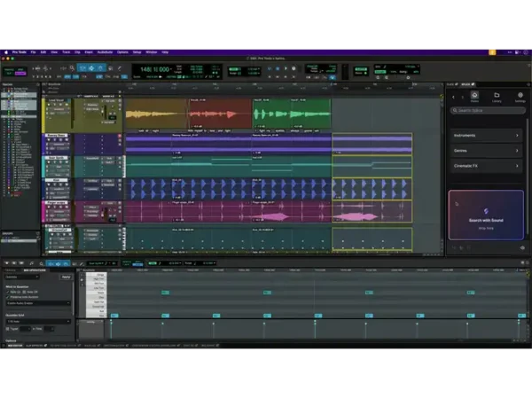The image size is (532, 399).
Task: Toggle Grid edit mode button
Action: point(20,74)
